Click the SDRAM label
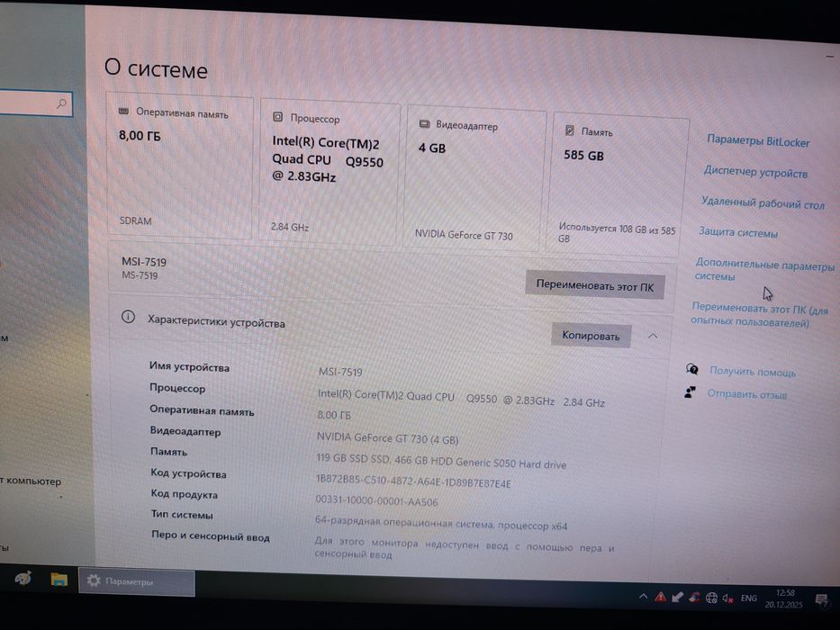The height and width of the screenshot is (630, 840). click(x=135, y=220)
